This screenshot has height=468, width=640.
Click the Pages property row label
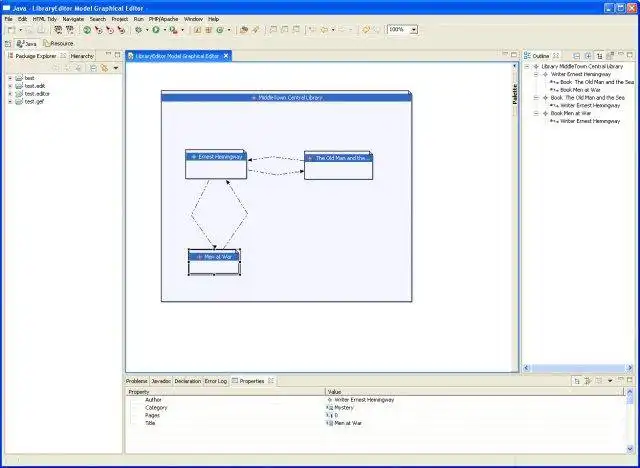point(152,415)
